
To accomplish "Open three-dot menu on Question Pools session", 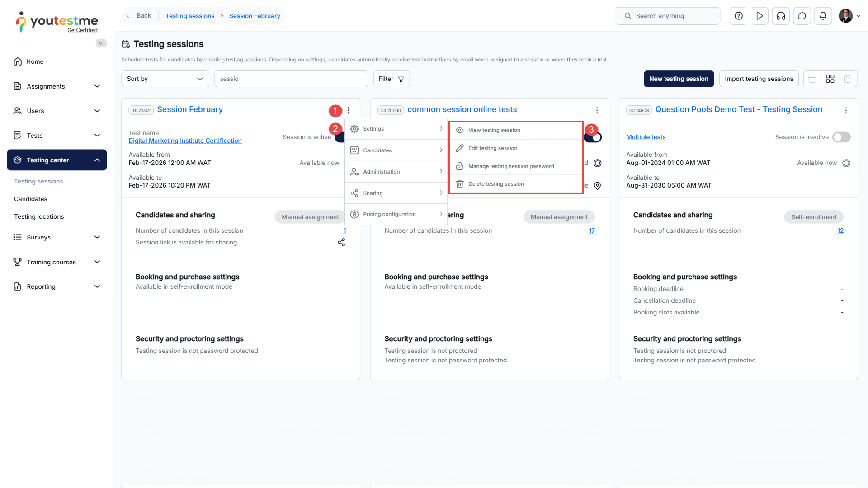I will click(x=846, y=110).
